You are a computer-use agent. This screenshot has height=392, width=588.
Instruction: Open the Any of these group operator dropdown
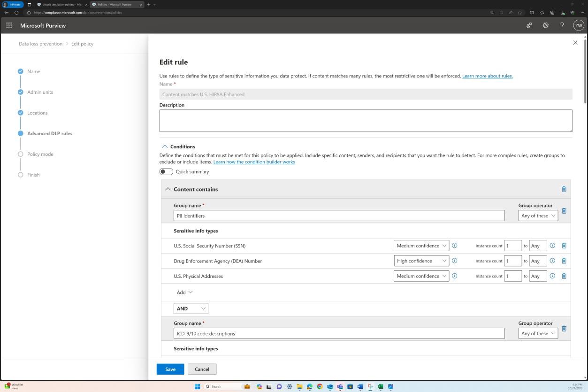[538, 215]
